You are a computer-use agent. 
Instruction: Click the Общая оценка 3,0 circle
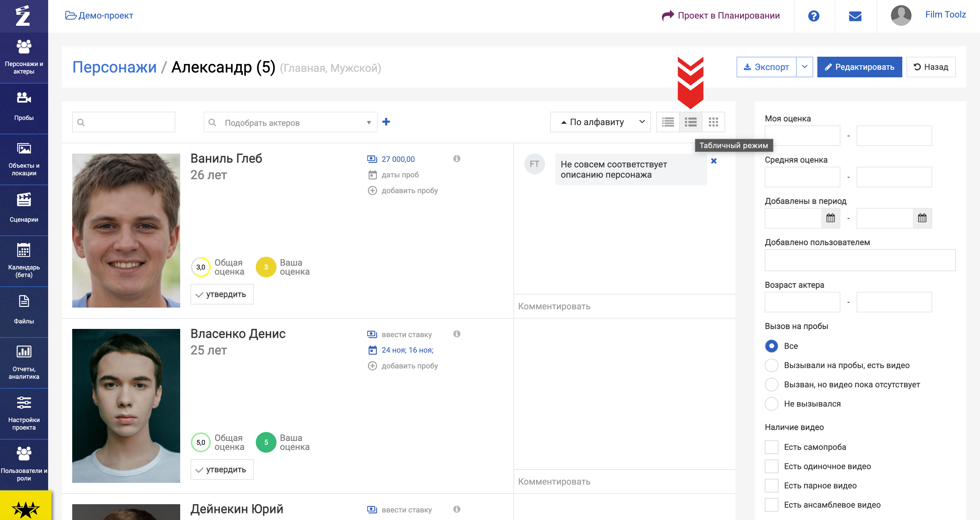click(x=200, y=267)
